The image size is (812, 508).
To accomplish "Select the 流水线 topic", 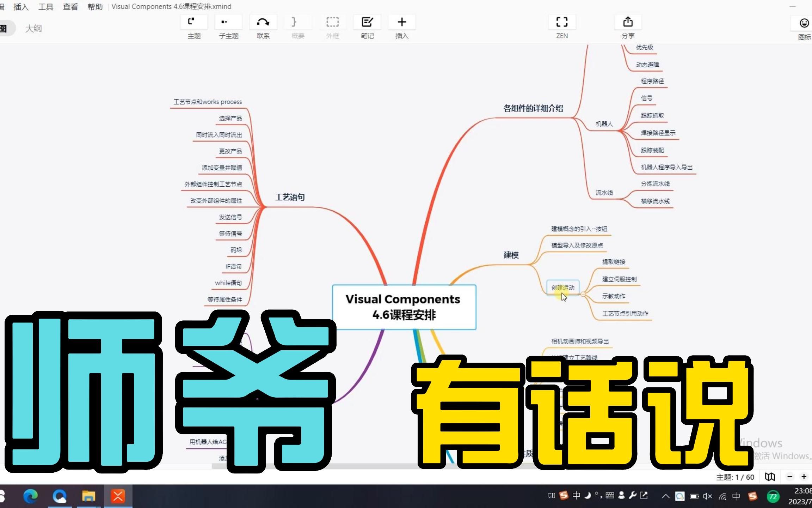I will point(604,193).
